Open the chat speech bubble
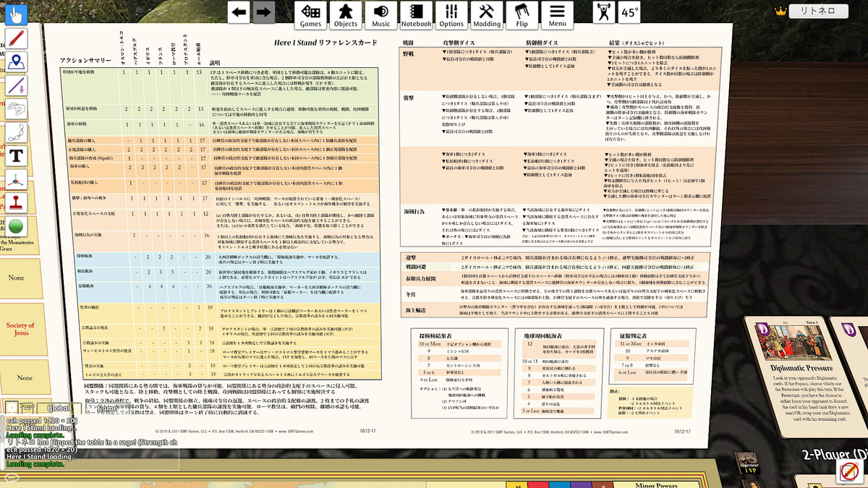 point(11,478)
